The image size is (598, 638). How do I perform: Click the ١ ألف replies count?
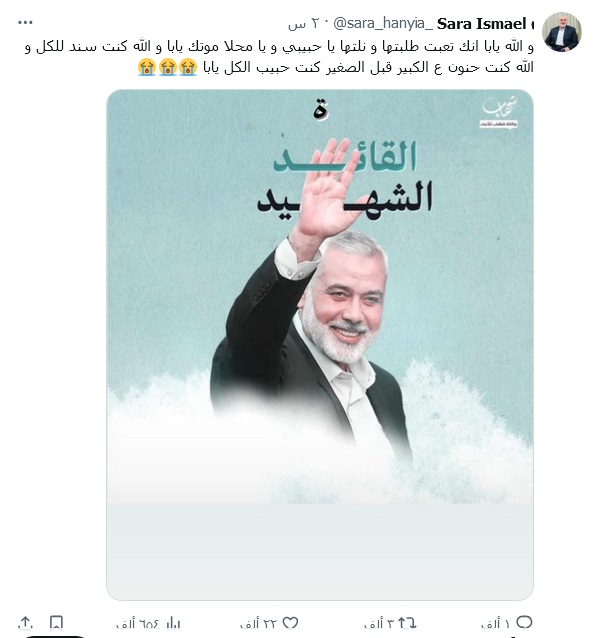495,623
